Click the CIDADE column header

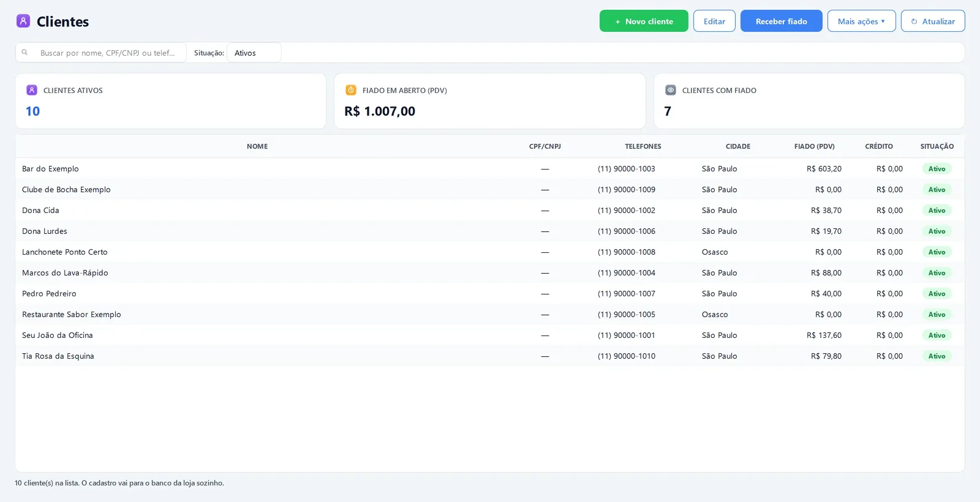(x=738, y=146)
